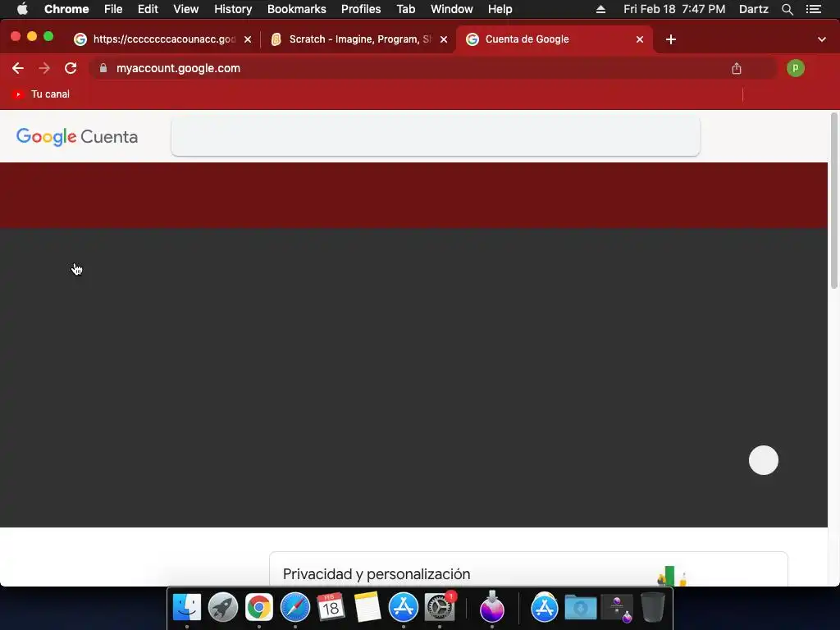Open the purple ball installer app in Dock
Image resolution: width=840 pixels, height=630 pixels.
coord(492,607)
